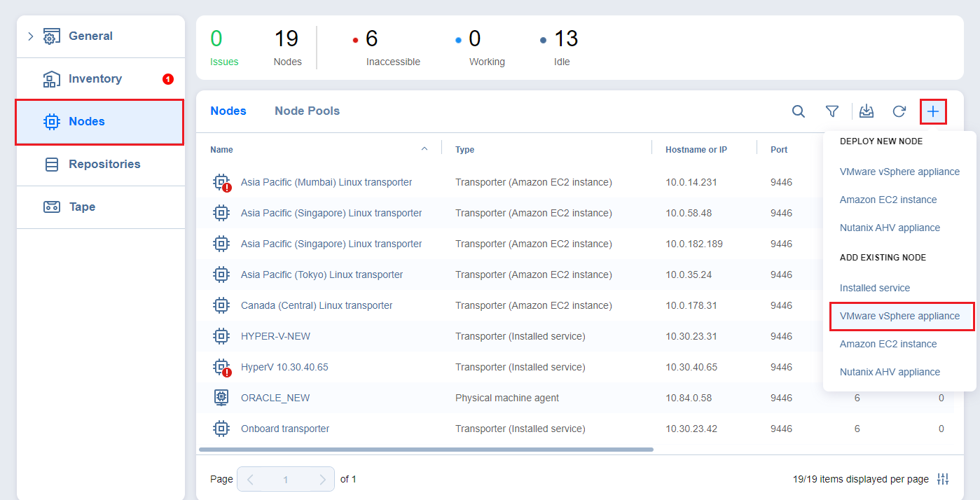Image resolution: width=980 pixels, height=500 pixels.
Task: Expand the General section chevron
Action: coord(30,36)
